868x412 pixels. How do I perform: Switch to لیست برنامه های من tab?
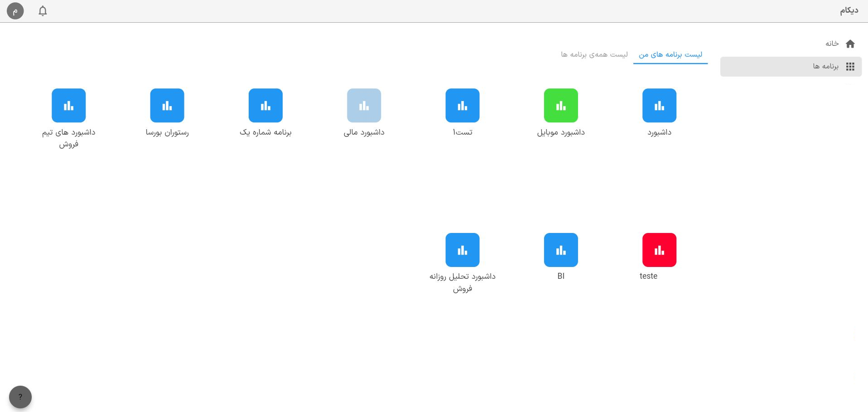pos(670,54)
